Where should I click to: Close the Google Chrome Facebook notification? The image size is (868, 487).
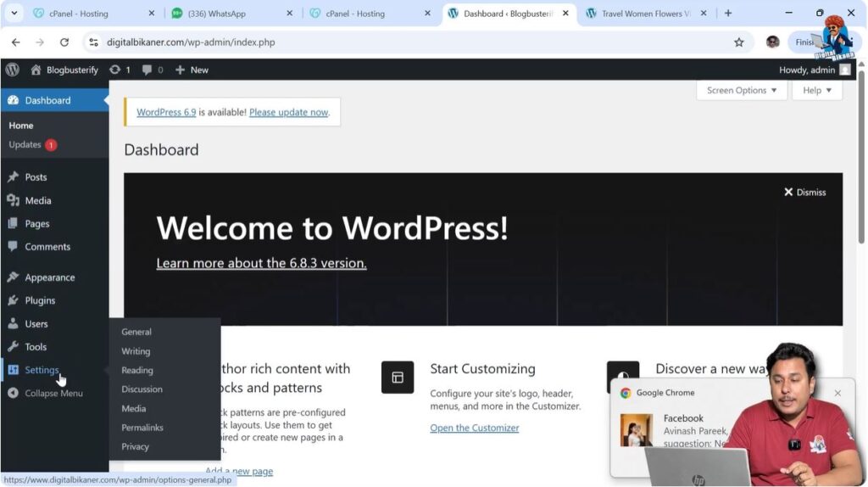coord(837,393)
